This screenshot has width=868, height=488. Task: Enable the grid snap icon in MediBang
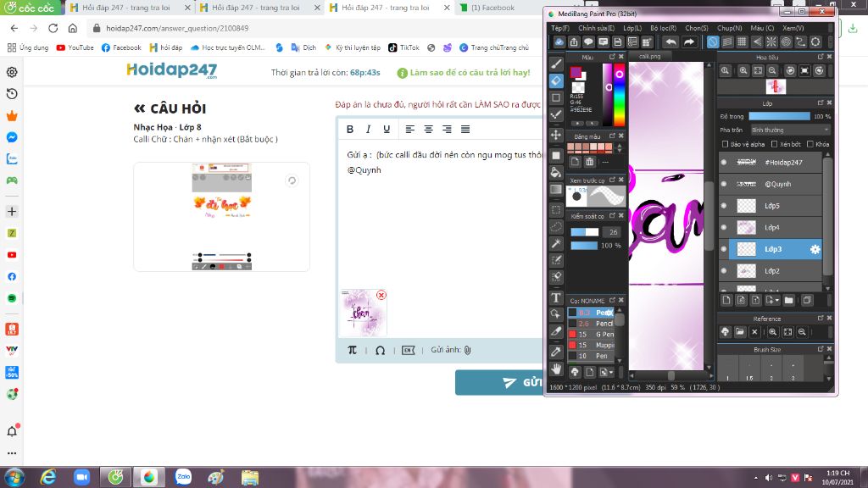[x=742, y=42]
